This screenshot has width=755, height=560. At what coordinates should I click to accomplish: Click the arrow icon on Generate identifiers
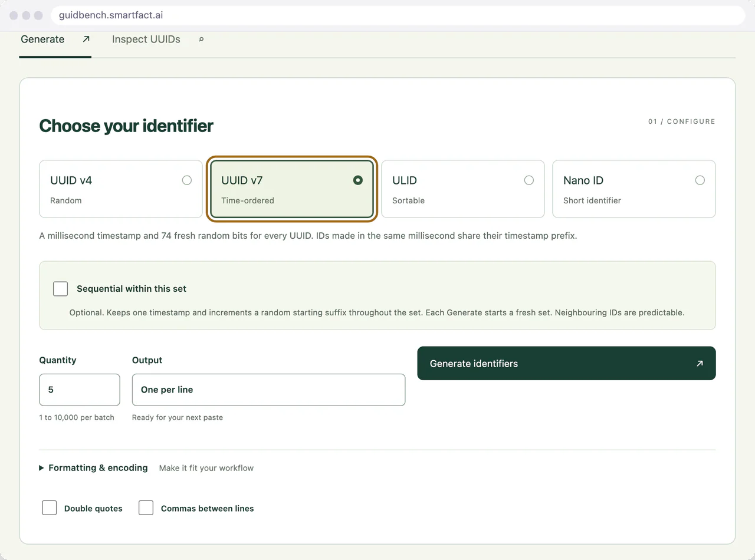[x=700, y=364]
